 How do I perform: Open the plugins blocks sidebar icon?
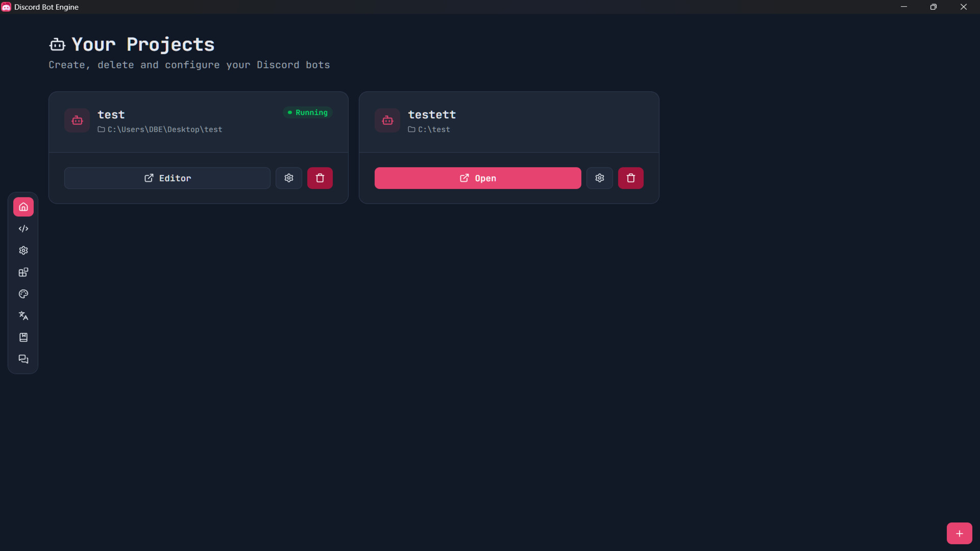click(23, 272)
